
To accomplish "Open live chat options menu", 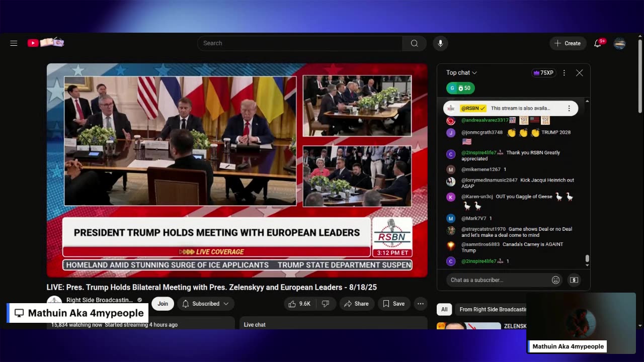I will point(564,73).
